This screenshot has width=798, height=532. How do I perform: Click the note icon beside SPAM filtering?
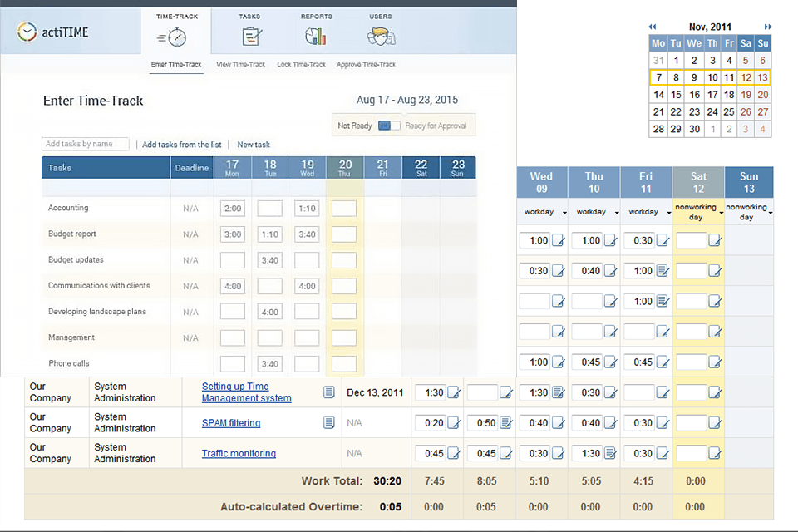tap(329, 422)
